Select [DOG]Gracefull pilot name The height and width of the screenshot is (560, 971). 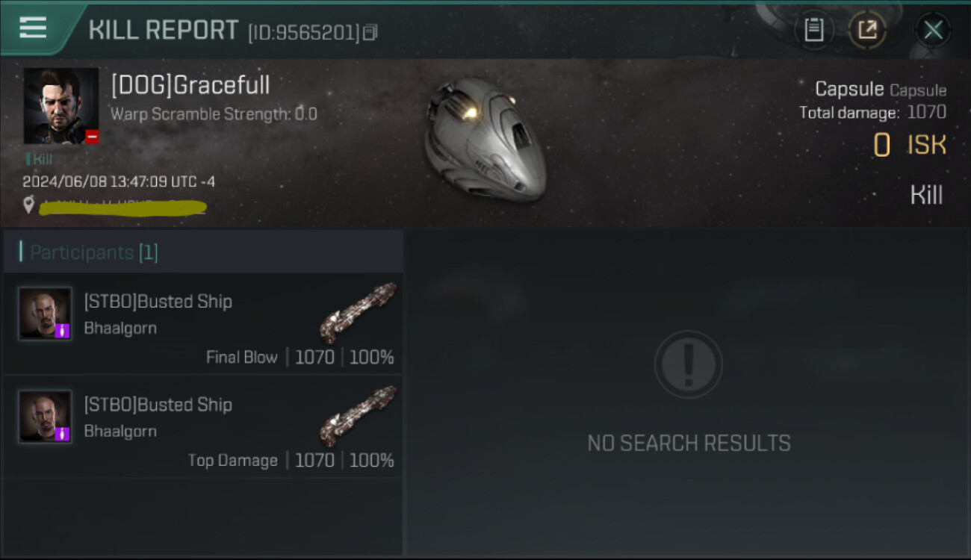(x=190, y=85)
